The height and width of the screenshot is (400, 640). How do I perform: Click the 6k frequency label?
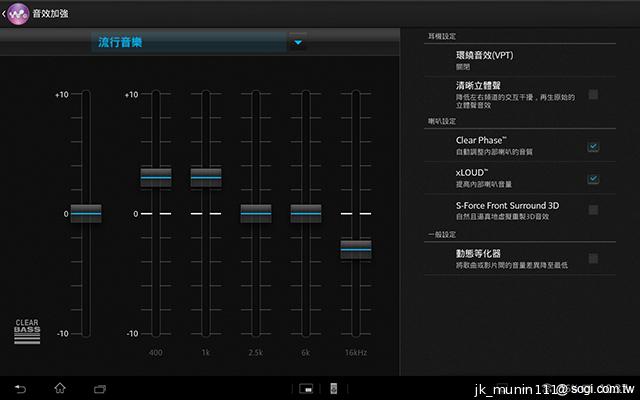point(305,352)
